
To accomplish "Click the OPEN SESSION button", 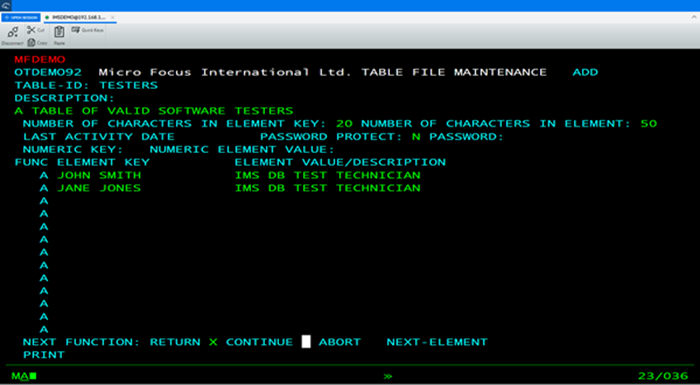I will pos(21,17).
